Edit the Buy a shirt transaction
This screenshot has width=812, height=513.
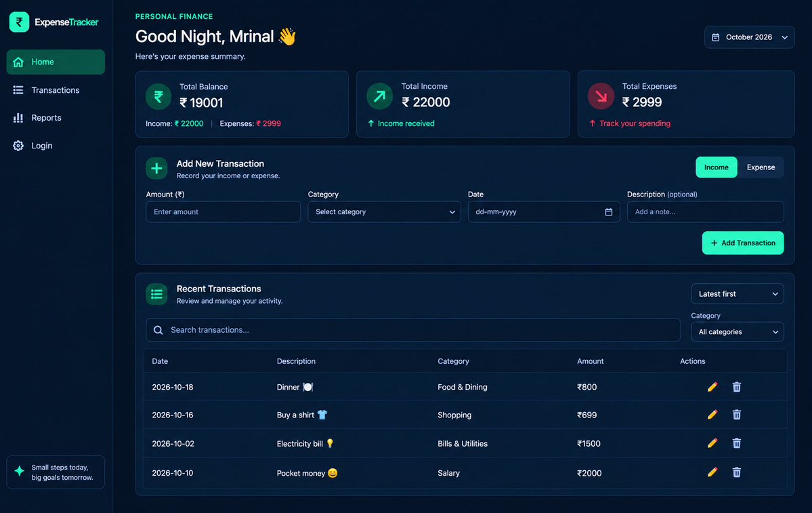[x=712, y=415]
